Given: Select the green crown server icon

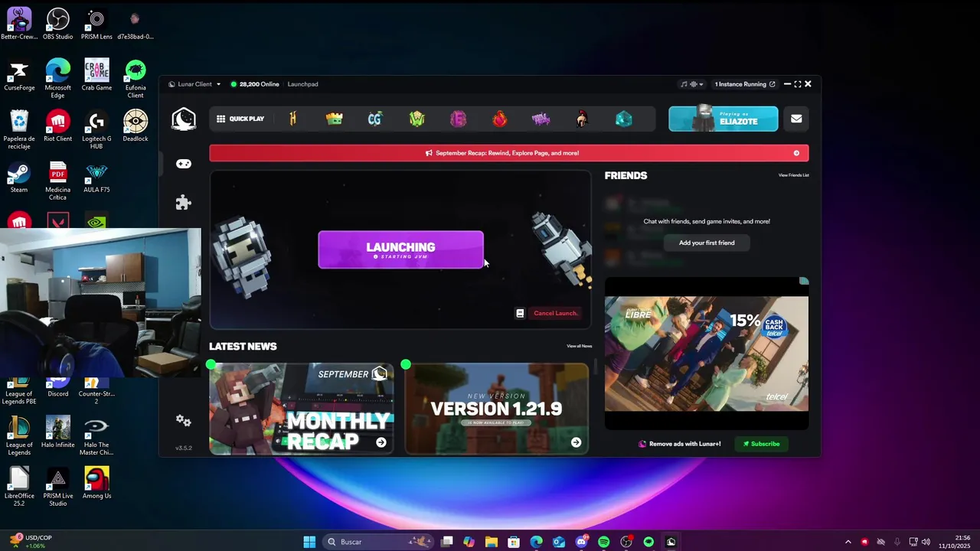Looking at the screenshot, I should tap(334, 119).
